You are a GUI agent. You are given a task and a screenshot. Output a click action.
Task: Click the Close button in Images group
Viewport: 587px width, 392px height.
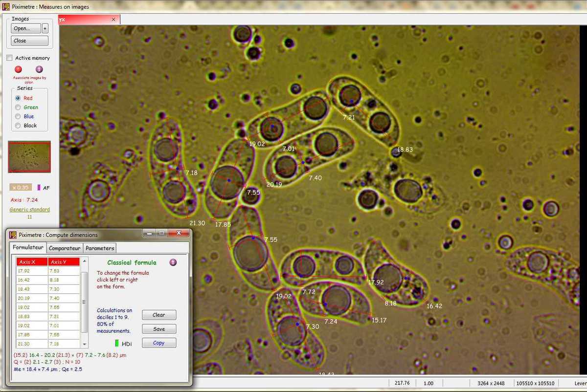tap(30, 41)
